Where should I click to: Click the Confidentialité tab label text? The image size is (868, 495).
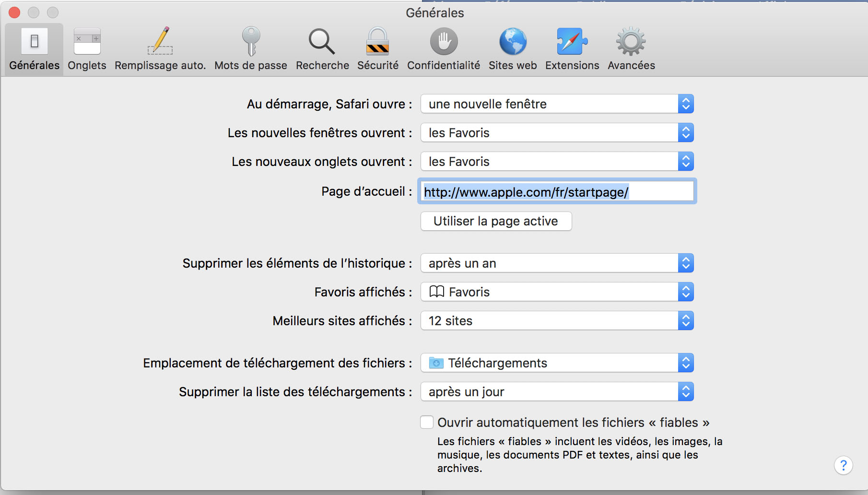click(444, 65)
